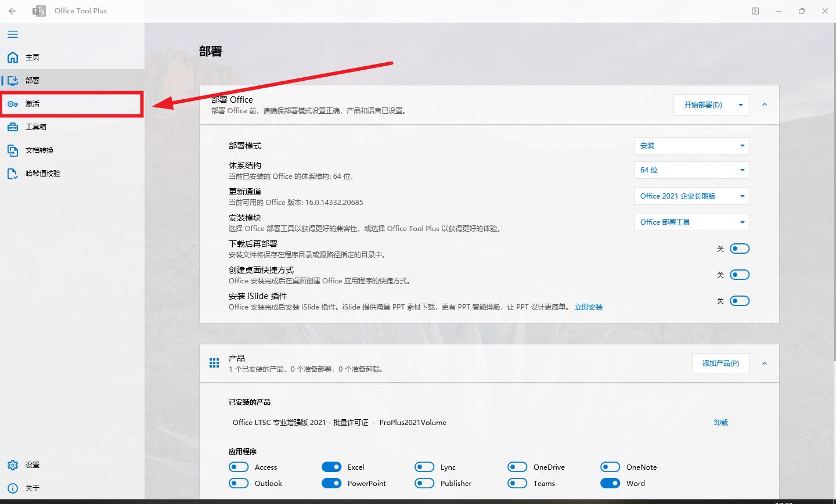Image resolution: width=836 pixels, height=504 pixels.
Task: Open the 设置 (Settings) page
Action: (x=32, y=465)
